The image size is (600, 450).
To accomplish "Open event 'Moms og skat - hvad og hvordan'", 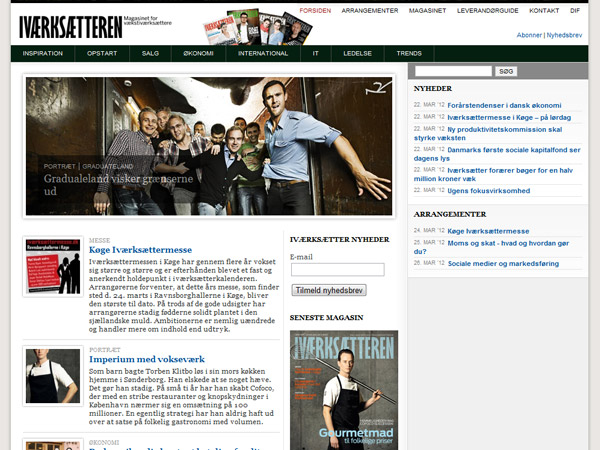I will coord(491,247).
